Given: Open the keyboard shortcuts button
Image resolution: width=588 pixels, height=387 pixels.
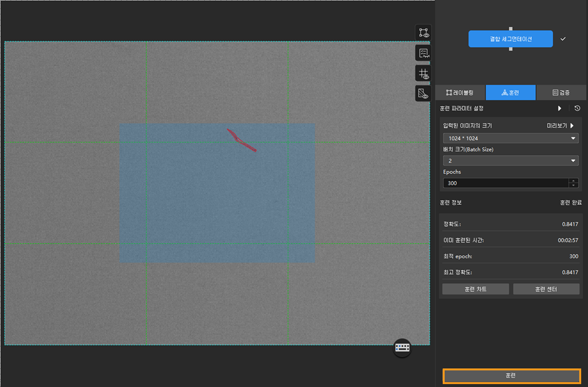Looking at the screenshot, I should [402, 347].
